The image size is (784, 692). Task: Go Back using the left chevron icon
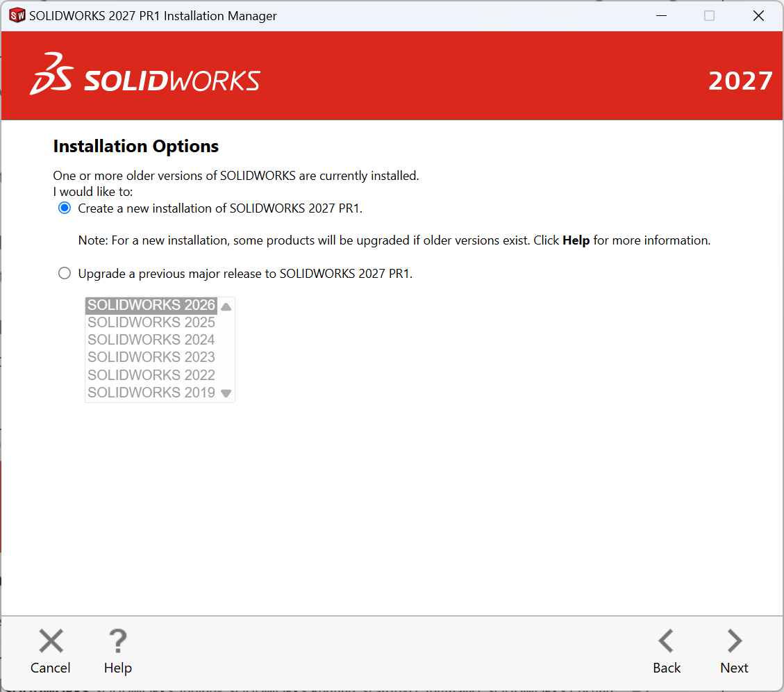666,641
